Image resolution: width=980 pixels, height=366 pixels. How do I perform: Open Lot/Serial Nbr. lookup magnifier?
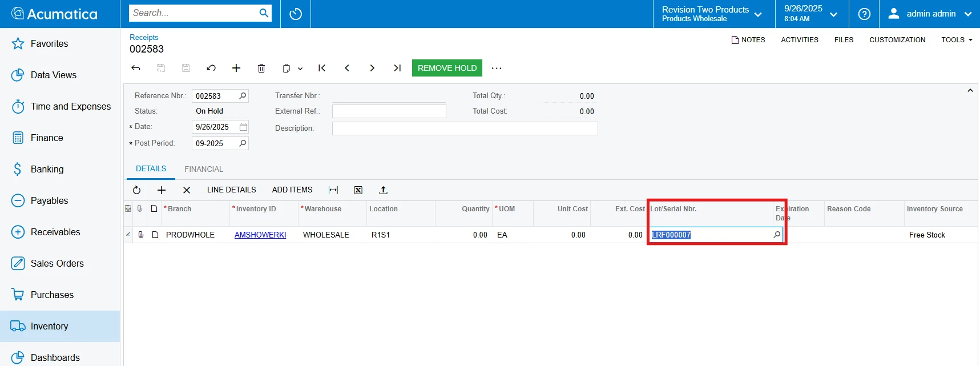(777, 235)
